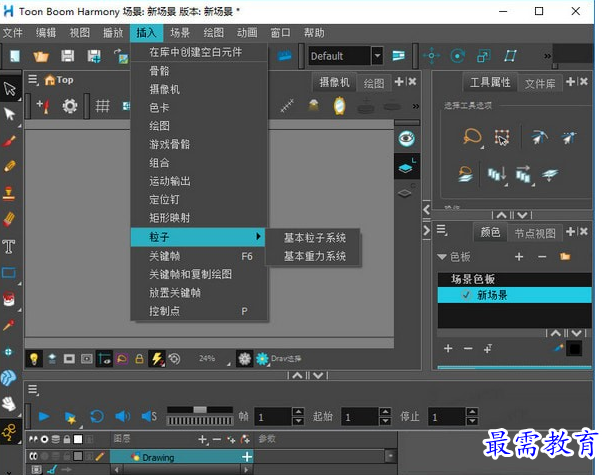Select the Dropper tool
This screenshot has height=475, width=607.
pos(9,325)
